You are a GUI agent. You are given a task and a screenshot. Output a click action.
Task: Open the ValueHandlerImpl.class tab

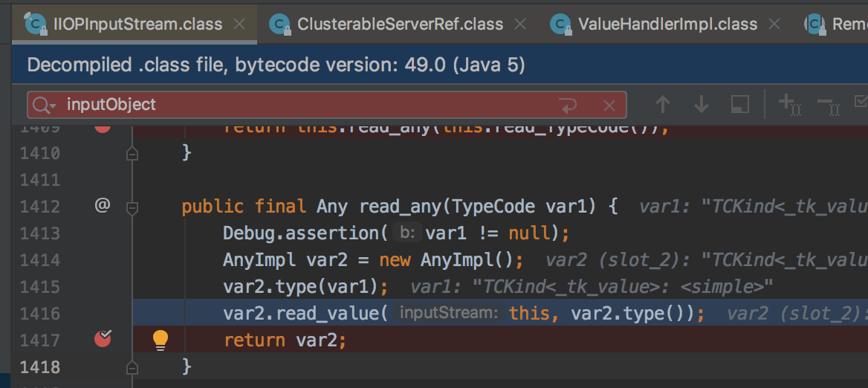tap(653, 25)
